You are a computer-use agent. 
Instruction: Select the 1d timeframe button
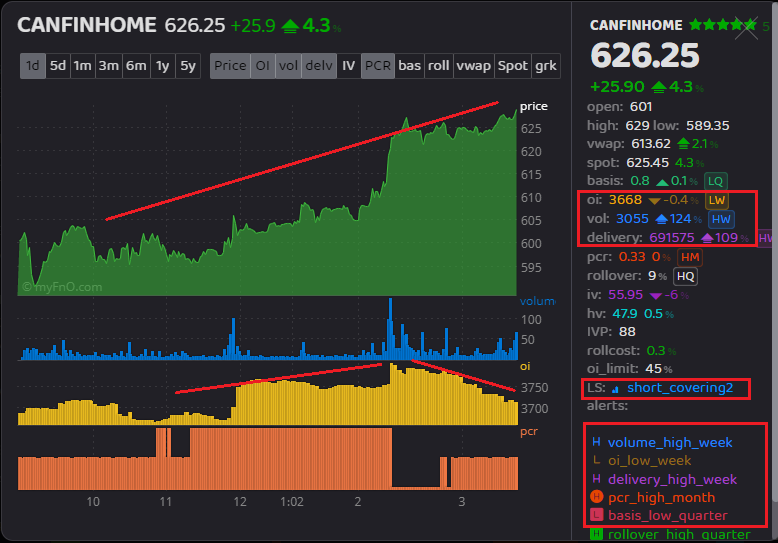click(x=33, y=66)
